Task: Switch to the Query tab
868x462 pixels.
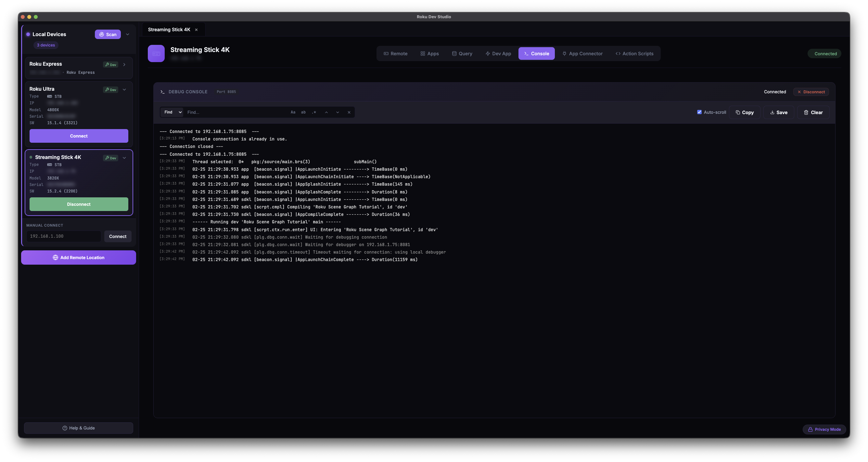Action: pyautogui.click(x=462, y=54)
